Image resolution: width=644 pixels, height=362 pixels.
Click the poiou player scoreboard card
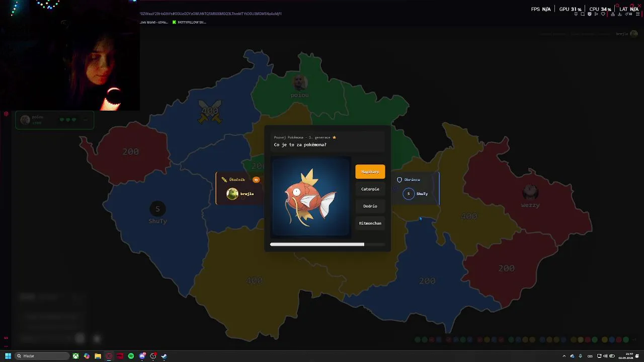tap(54, 120)
